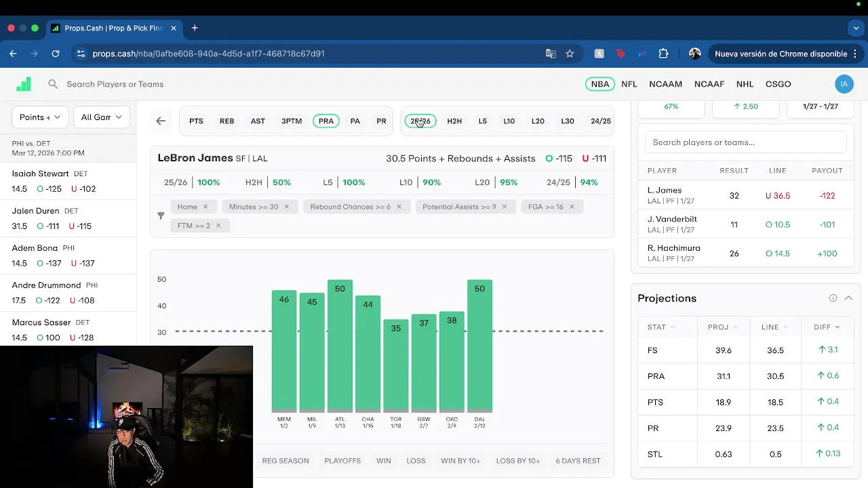
Task: Switch to the PTS stat tab
Action: click(196, 121)
